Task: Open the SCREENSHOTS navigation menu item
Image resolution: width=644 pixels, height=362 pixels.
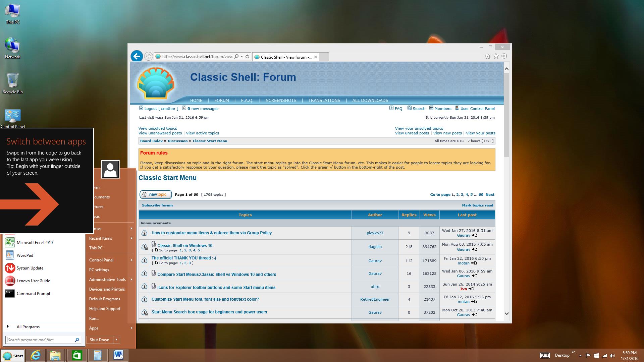Action: point(281,100)
